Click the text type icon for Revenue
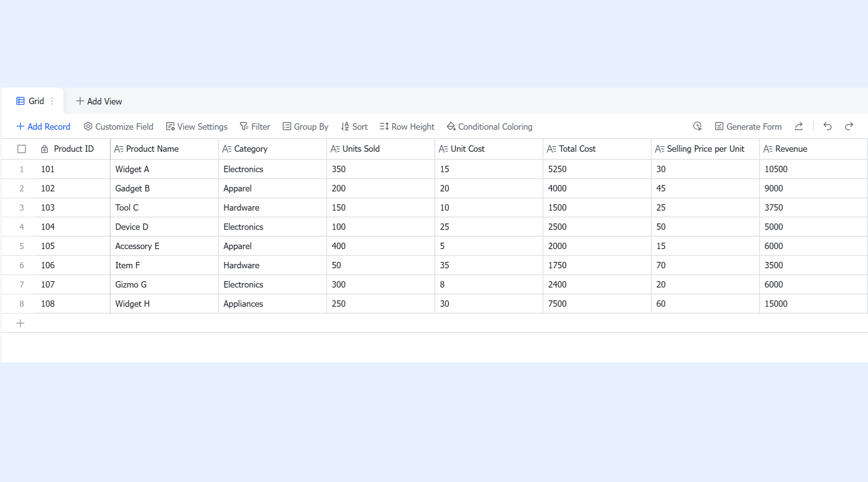 tap(768, 149)
